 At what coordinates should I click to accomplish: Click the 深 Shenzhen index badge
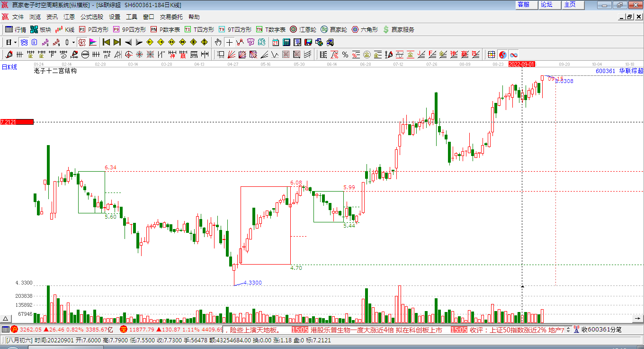click(x=124, y=330)
